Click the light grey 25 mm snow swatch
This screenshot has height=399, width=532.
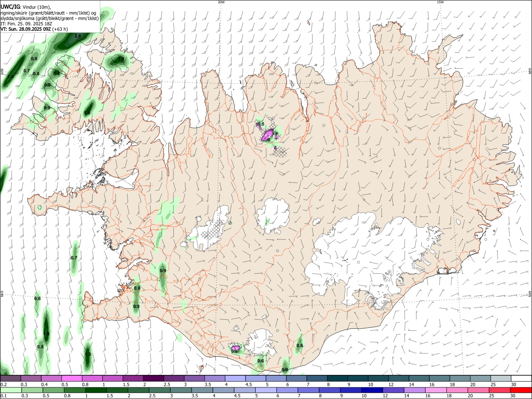click(x=500, y=378)
